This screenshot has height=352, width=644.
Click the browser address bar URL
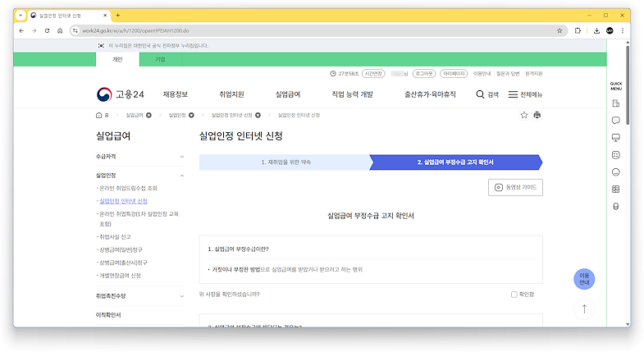point(135,31)
